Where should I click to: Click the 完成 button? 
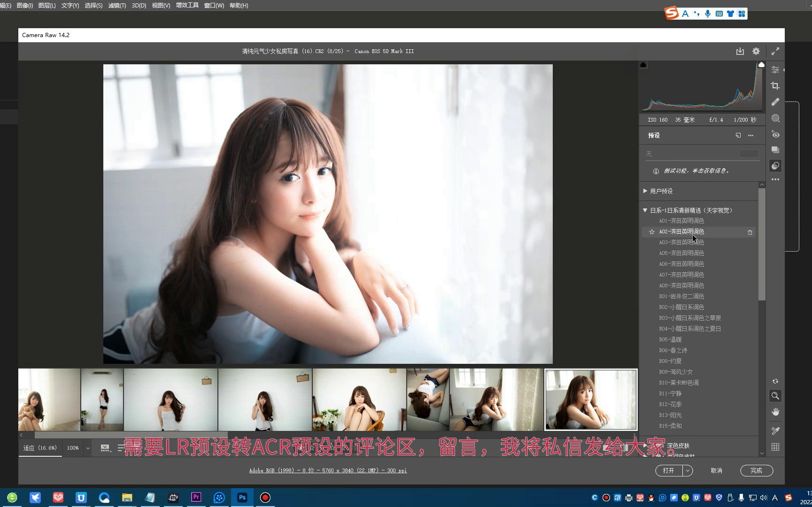pyautogui.click(x=756, y=470)
